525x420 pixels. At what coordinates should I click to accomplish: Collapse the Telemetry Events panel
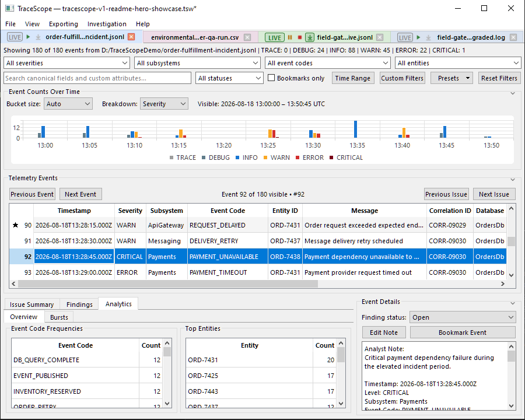click(x=513, y=180)
